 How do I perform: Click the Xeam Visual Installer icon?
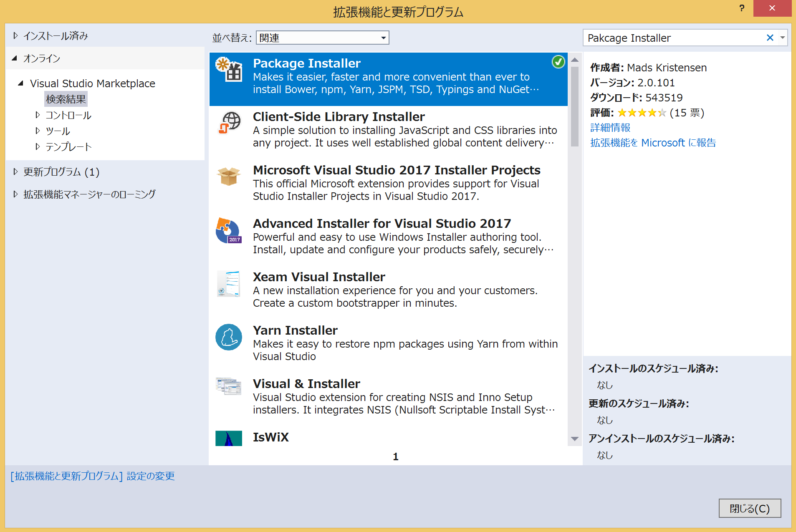point(229,283)
